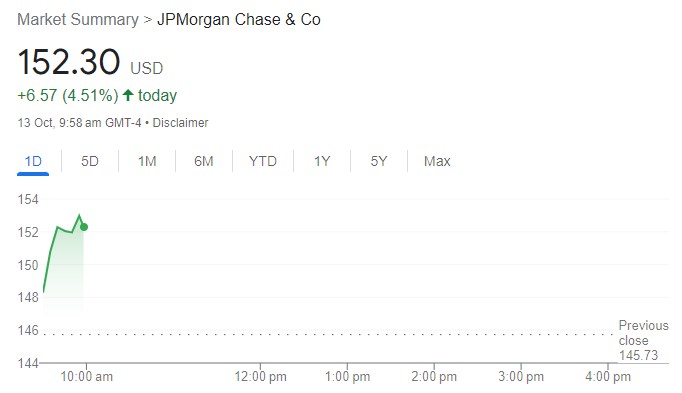Viewport: 682px width, 393px height.
Task: Switch to the 1M time range tab
Action: pos(147,161)
